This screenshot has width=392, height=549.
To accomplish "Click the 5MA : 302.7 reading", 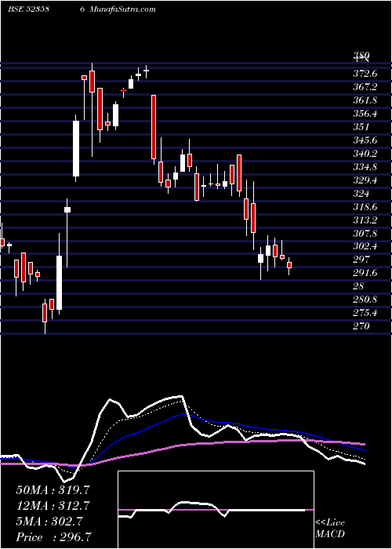I will pos(49,522).
